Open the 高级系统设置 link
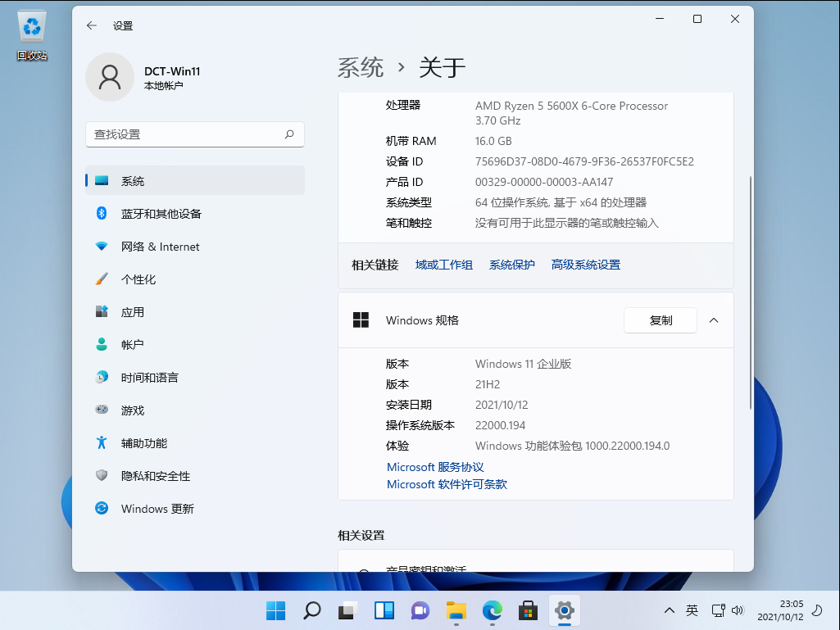The width and height of the screenshot is (840, 630). (x=585, y=265)
